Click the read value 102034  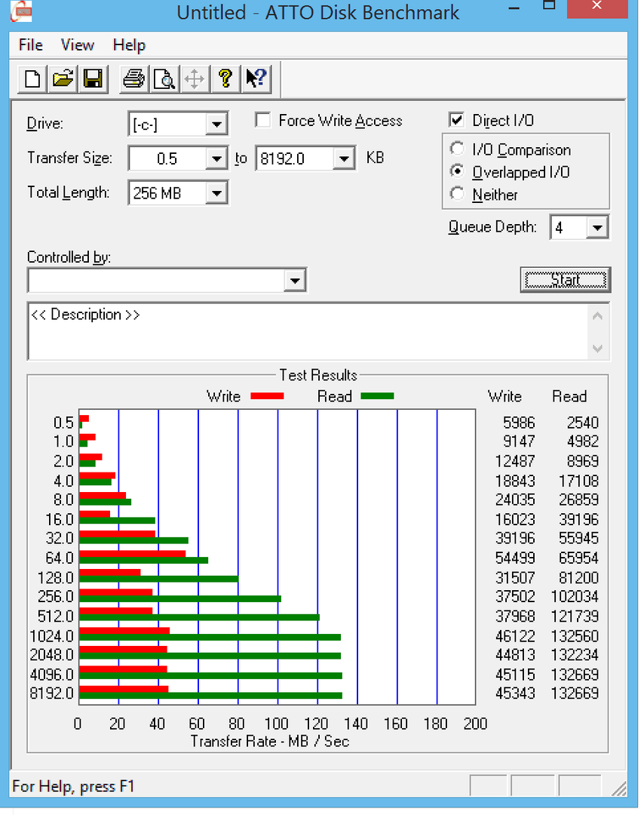[x=575, y=597]
